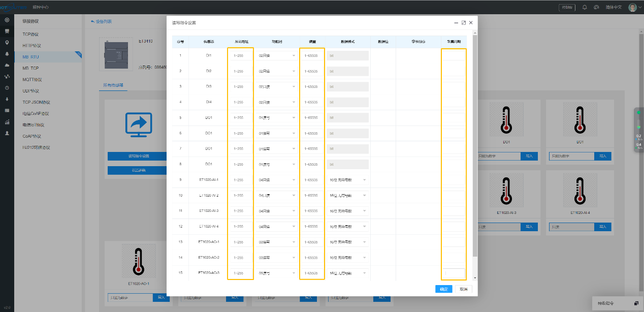
Task: Click offset input field for DI3 row
Action: [x=311, y=87]
